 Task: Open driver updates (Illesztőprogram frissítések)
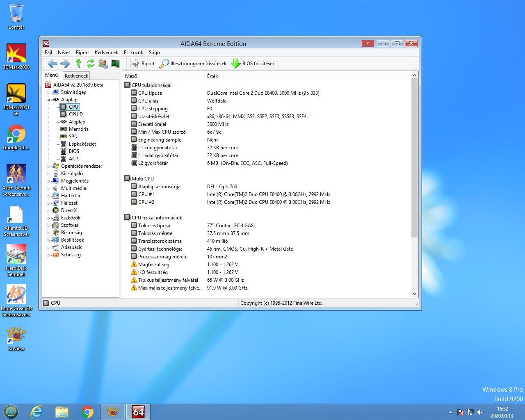pos(193,64)
